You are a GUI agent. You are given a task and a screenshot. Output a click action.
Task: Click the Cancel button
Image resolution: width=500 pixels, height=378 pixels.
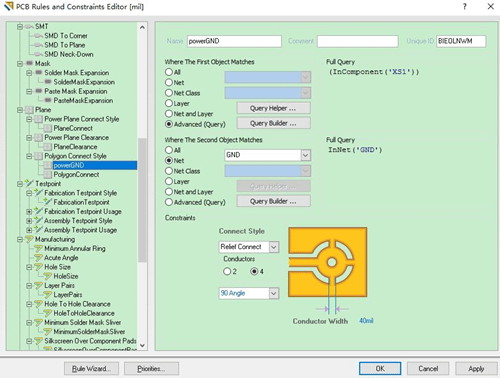(428, 369)
